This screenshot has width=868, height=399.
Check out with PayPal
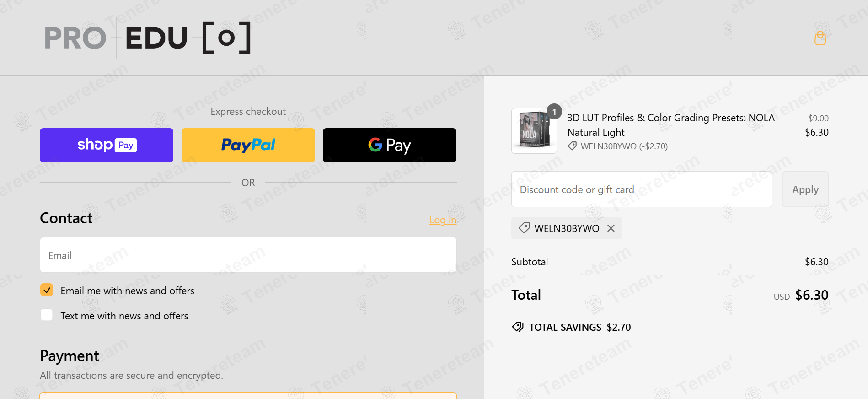[x=248, y=145]
